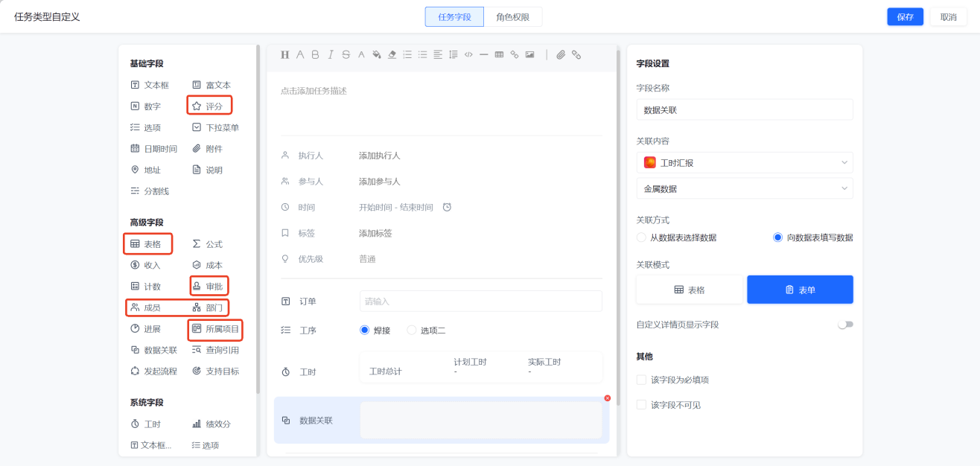The height and width of the screenshot is (466, 980).
Task: Switch to the 任务字段 tab
Action: [x=454, y=17]
